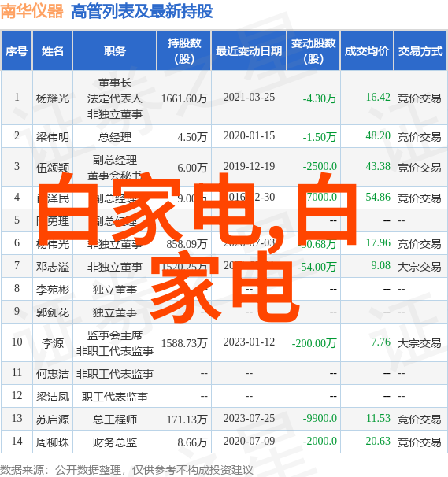This screenshot has height=477, width=448.
Task: Select the 姓名 column header
Action: [x=53, y=51]
